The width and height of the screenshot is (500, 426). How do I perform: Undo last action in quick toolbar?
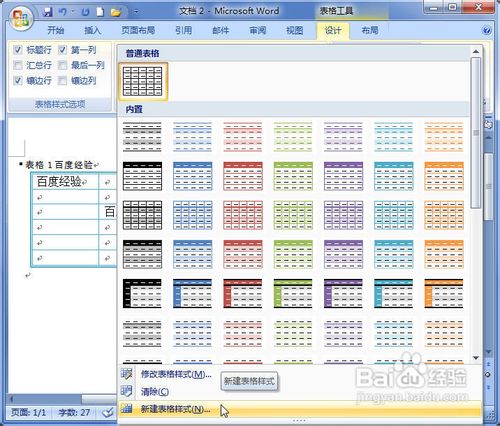pyautogui.click(x=62, y=12)
